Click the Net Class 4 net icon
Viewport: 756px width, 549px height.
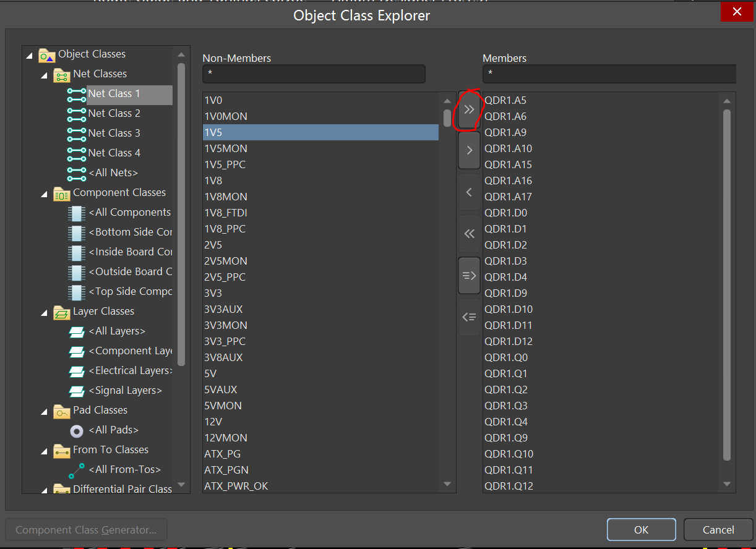tap(77, 153)
